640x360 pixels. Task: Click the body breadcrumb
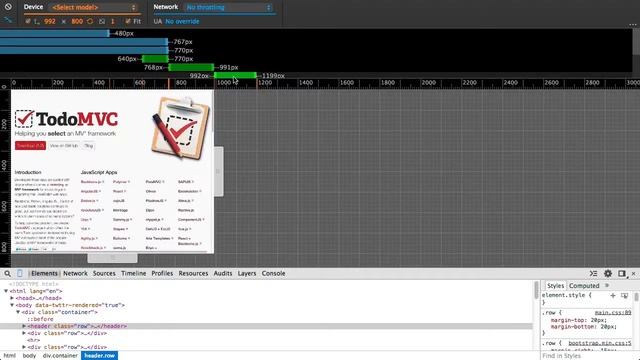tap(29, 356)
